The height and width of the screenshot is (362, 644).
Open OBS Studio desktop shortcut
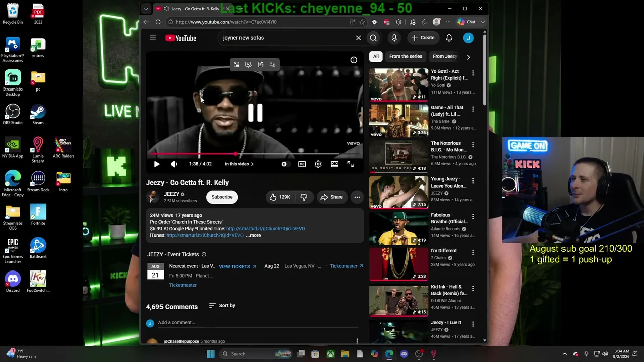coord(13,114)
